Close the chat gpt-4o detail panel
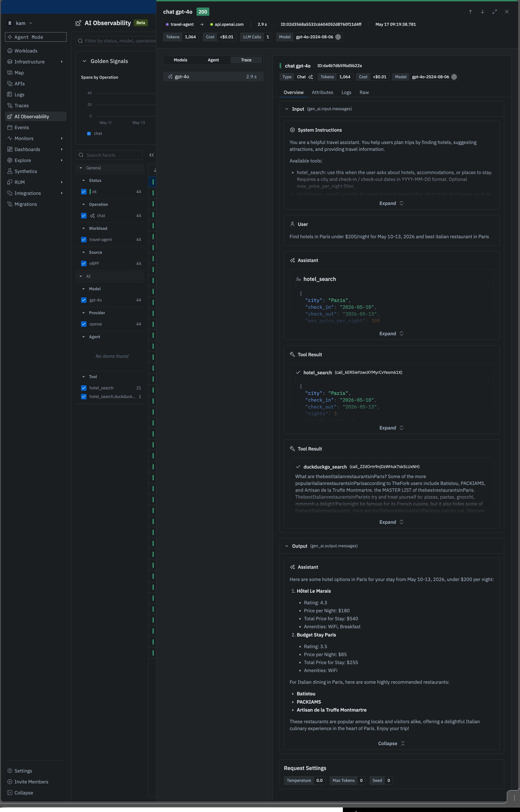520x812 pixels. coord(507,12)
